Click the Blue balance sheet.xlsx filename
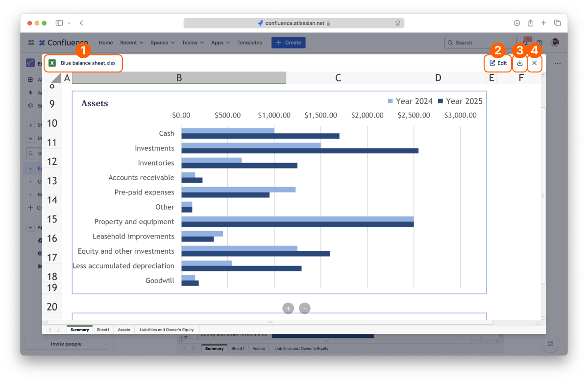This screenshot has height=382, width=588. (x=88, y=63)
